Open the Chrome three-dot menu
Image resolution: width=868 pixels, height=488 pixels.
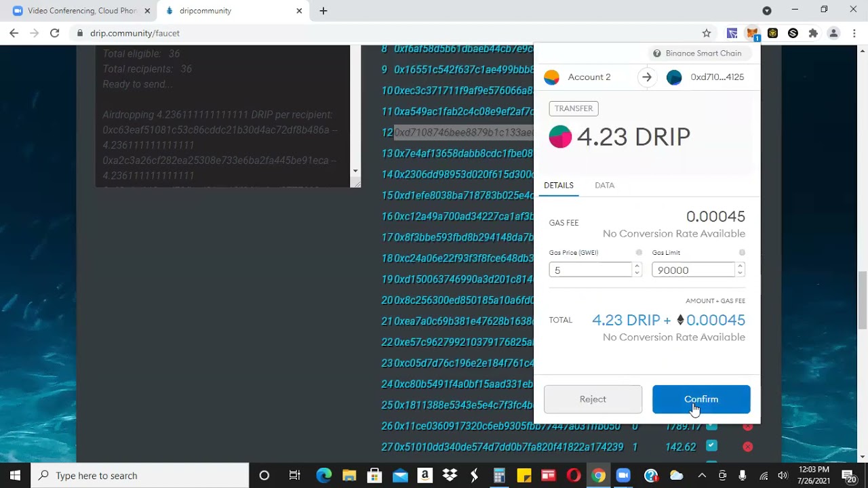tap(854, 33)
